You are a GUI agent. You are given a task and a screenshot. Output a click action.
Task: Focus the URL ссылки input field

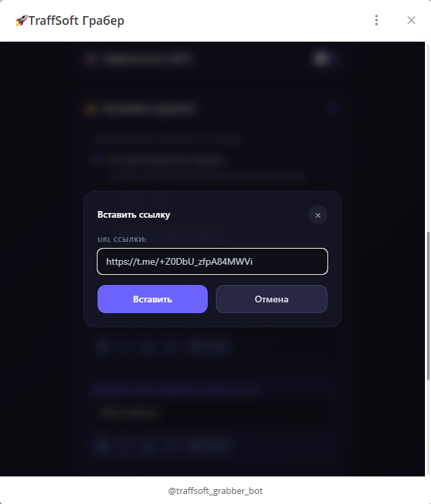[x=212, y=261]
